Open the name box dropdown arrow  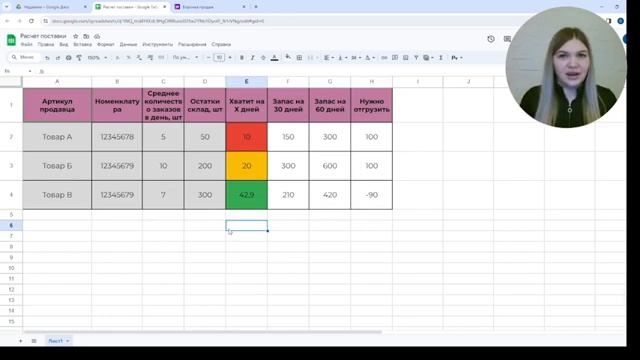click(30, 71)
